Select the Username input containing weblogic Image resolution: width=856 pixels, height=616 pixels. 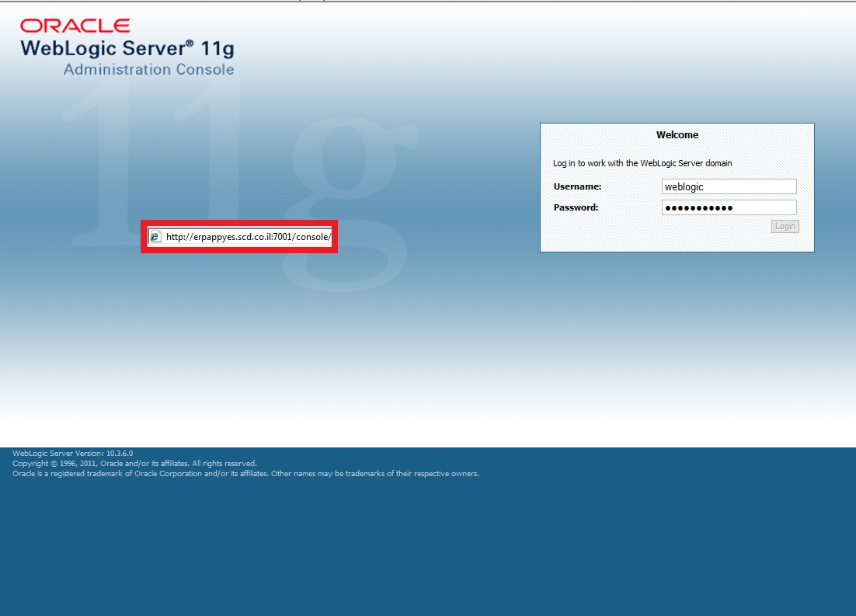pyautogui.click(x=728, y=186)
